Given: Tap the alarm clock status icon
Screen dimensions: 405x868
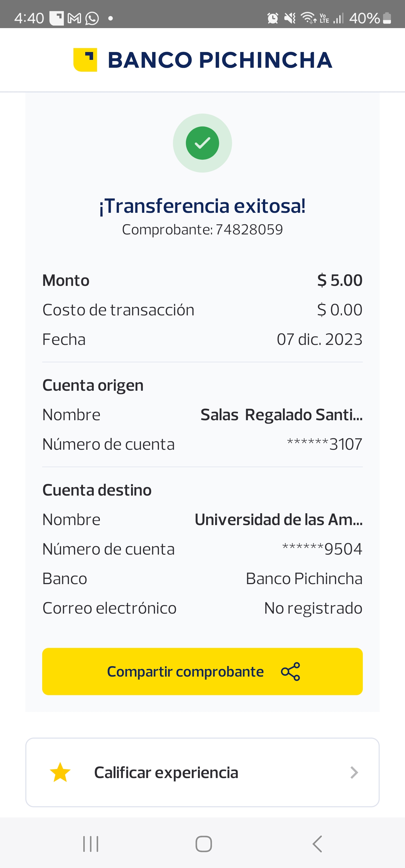Looking at the screenshot, I should pos(273,18).
